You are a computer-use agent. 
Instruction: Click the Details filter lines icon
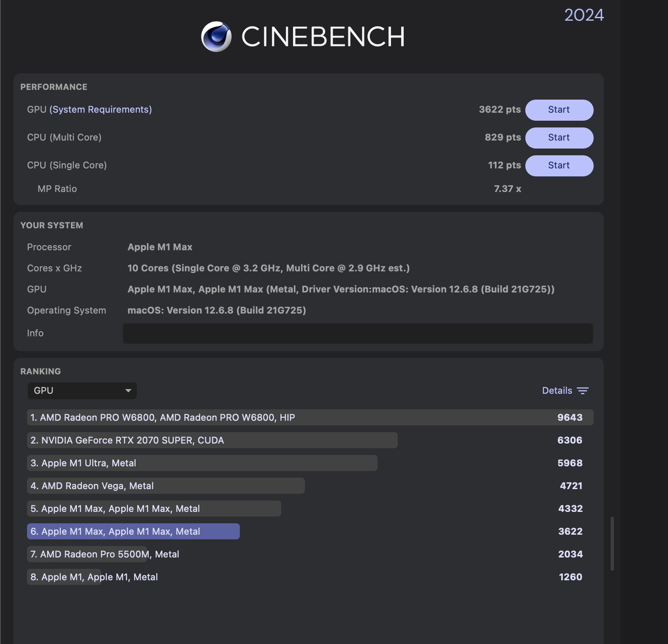(x=583, y=391)
